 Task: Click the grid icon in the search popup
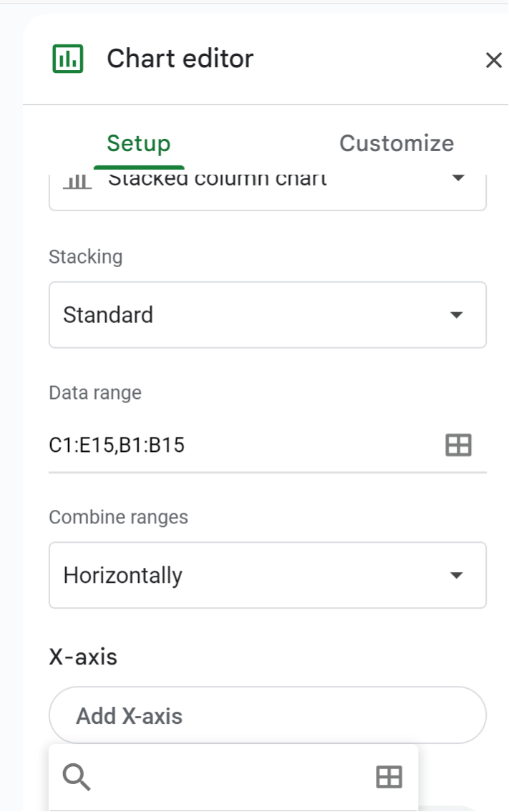pos(388,775)
